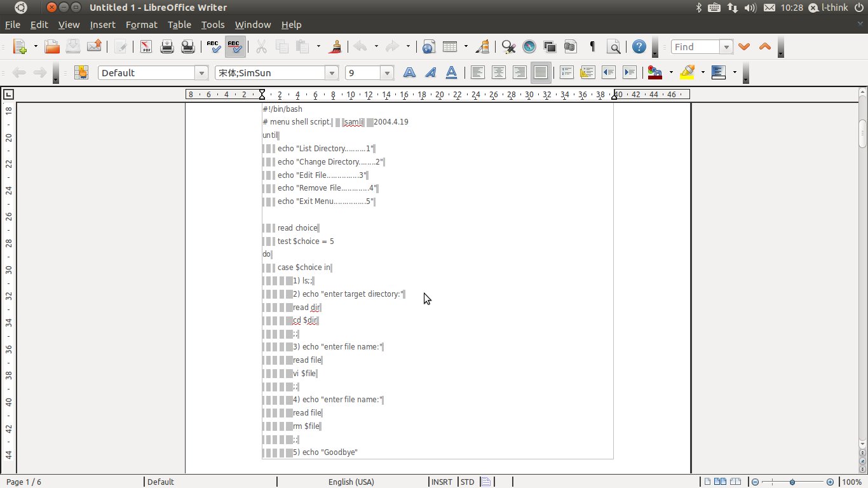Open paragraph style Default dropdown
868x488 pixels.
point(201,72)
